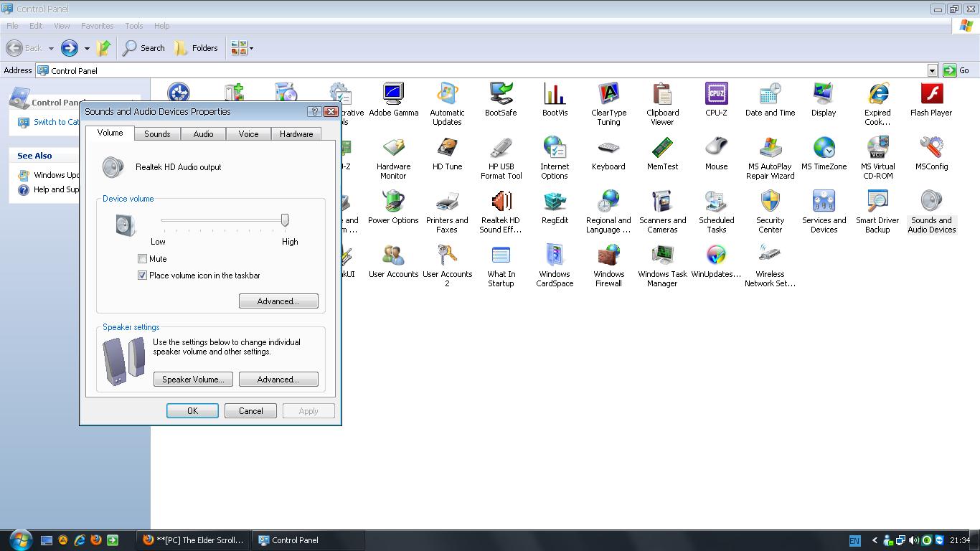Open Wireless Network Setup wizard

coord(770,265)
